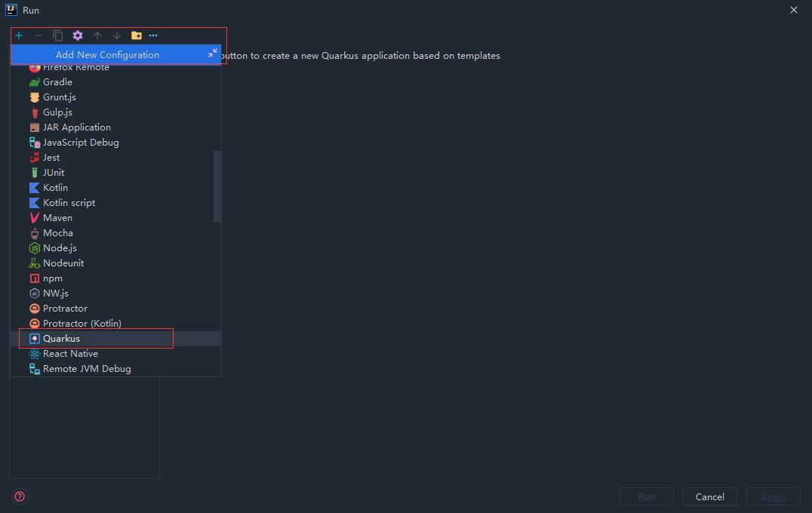Screen dimensions: 812x513
Task: Click the Cancel button
Action: tap(709, 497)
